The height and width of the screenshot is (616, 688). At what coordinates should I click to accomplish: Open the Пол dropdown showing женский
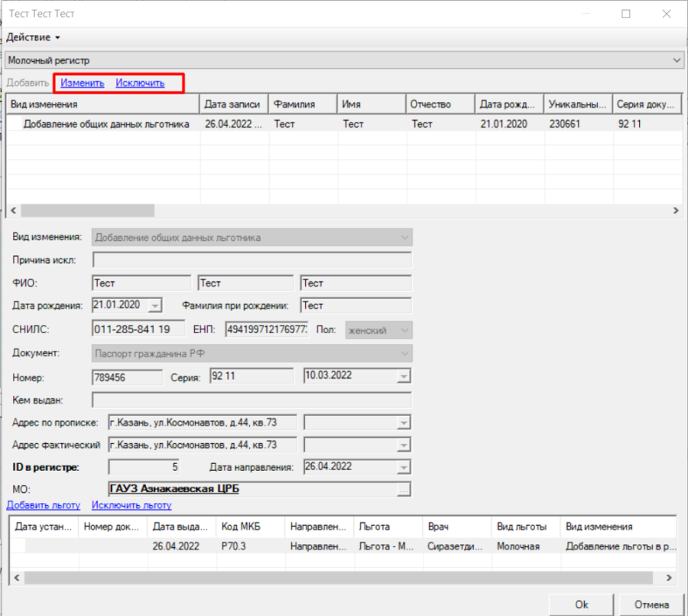tap(378, 330)
